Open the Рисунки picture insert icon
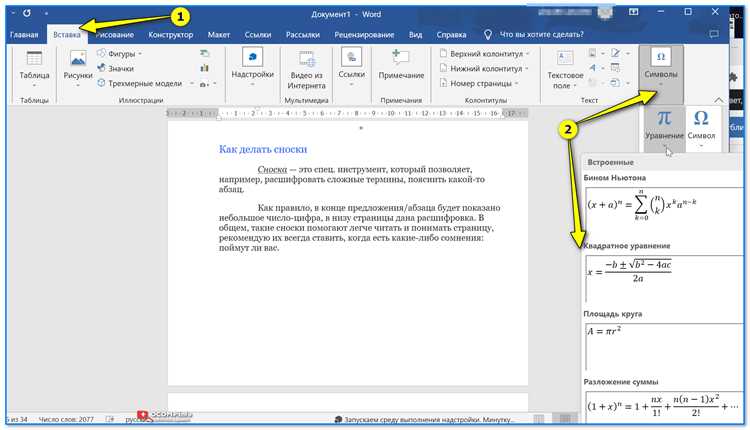750x430 pixels. point(78,59)
